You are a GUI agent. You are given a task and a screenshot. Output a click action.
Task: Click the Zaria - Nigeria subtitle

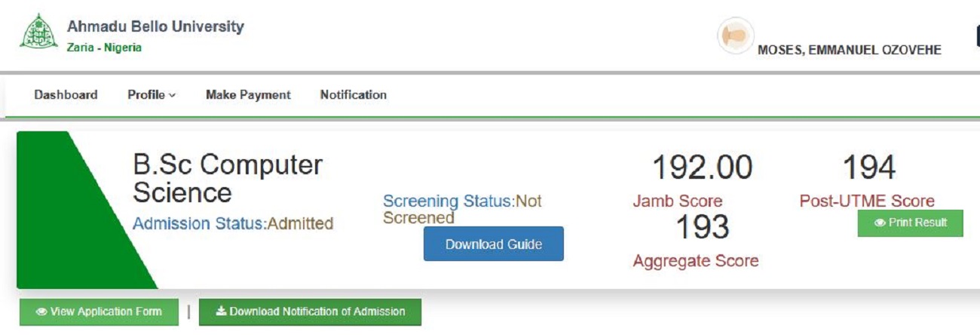[104, 48]
